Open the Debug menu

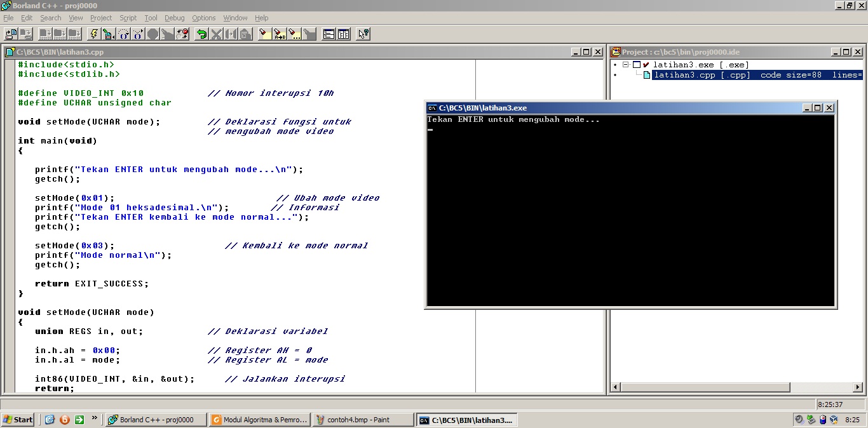(175, 18)
